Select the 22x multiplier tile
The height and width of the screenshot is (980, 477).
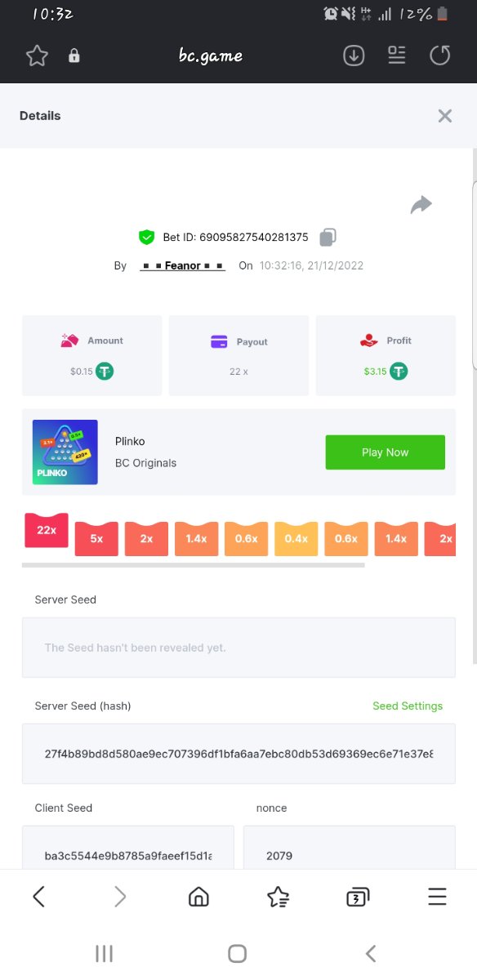pyautogui.click(x=47, y=530)
